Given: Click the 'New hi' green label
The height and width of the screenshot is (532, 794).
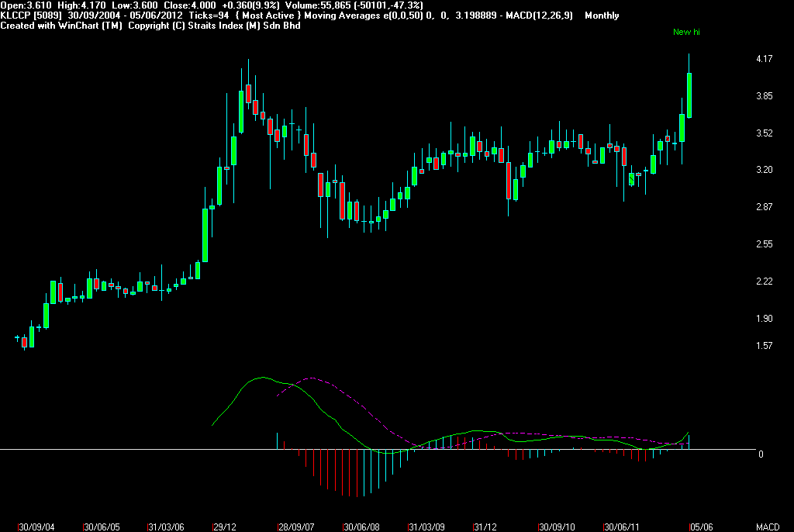Looking at the screenshot, I should click(686, 32).
